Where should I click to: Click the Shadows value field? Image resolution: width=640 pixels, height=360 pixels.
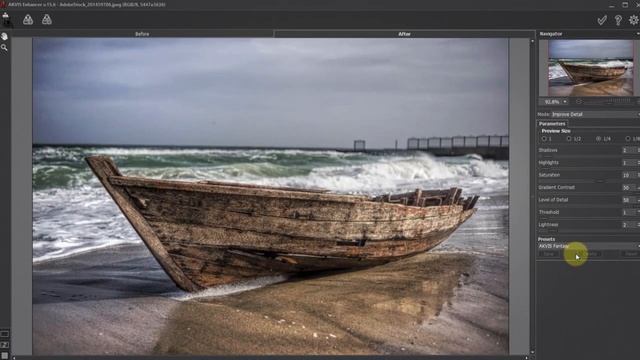pos(628,150)
